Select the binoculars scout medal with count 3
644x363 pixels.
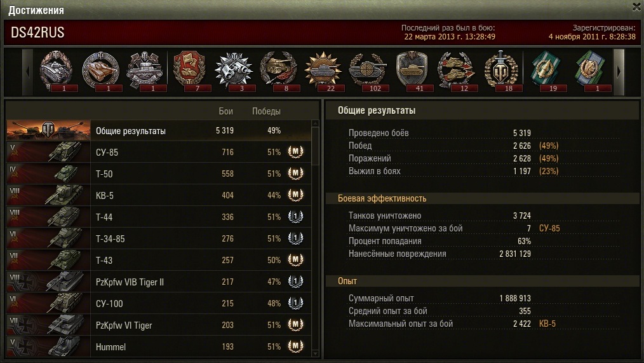234,71
